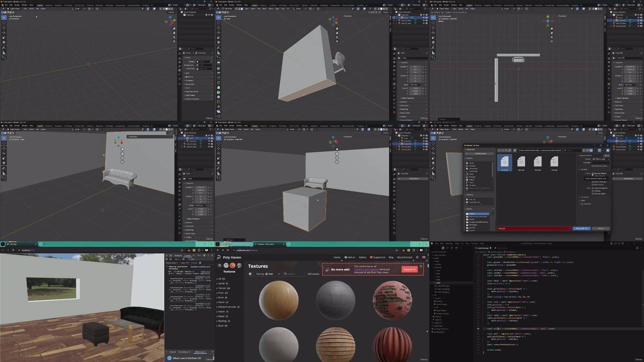Expand the Wood category on Poly Haven
This screenshot has width=644, height=362.
(x=223, y=302)
